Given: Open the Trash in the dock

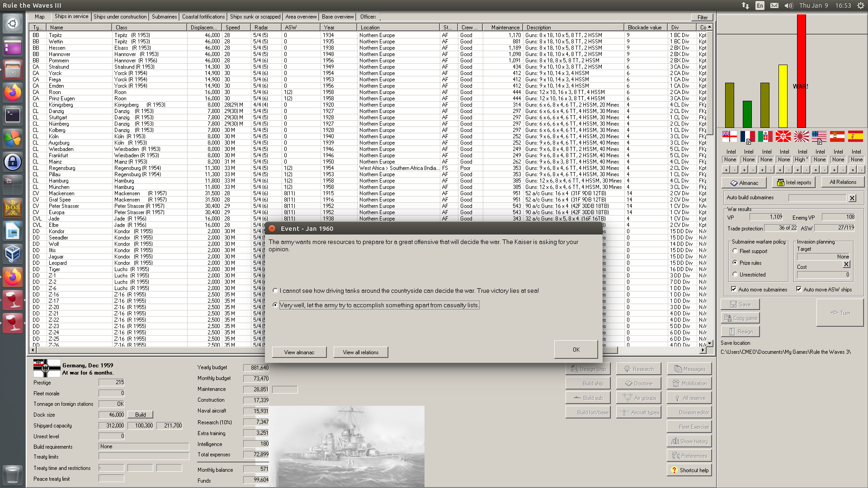Looking at the screenshot, I should pyautogui.click(x=13, y=475).
